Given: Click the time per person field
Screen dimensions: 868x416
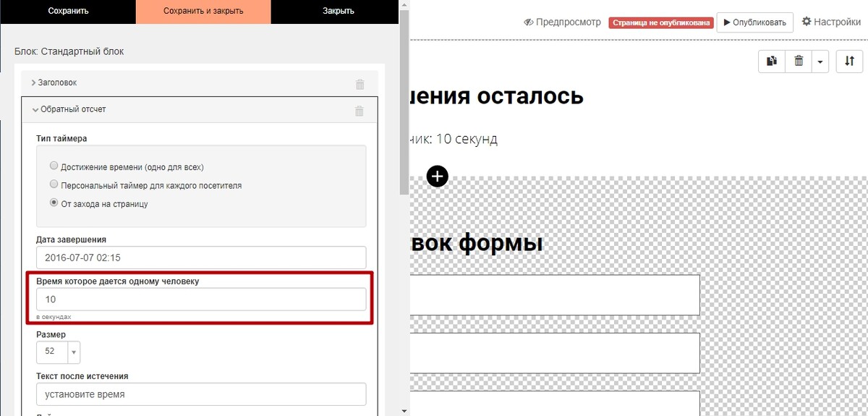Looking at the screenshot, I should (201, 300).
